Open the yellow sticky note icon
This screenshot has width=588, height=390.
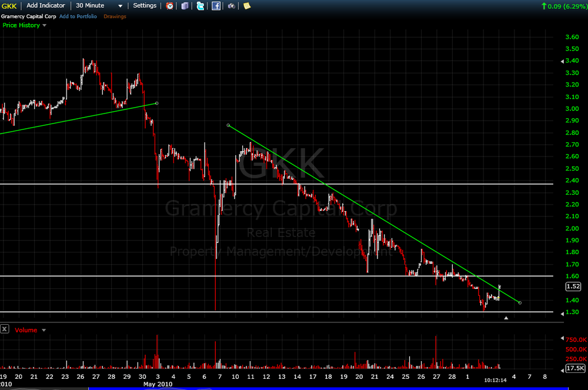pyautogui.click(x=247, y=6)
